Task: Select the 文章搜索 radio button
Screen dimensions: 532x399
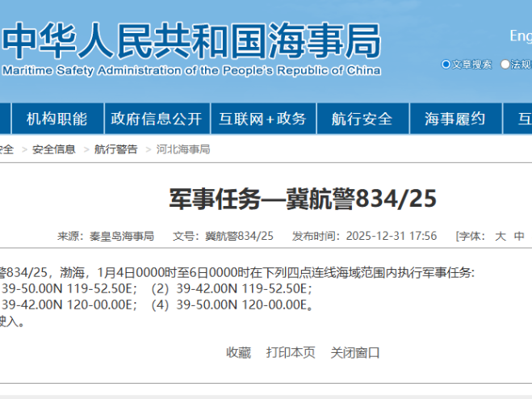Action: (446, 65)
